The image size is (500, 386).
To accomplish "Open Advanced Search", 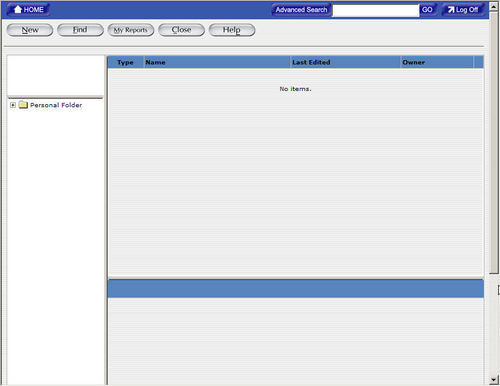I will (x=301, y=10).
